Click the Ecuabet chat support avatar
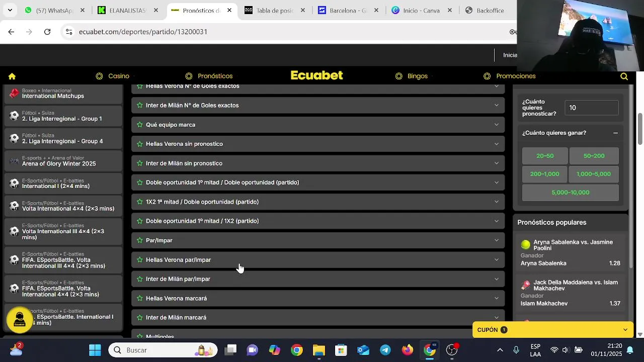Image resolution: width=644 pixels, height=362 pixels. pos(20,320)
